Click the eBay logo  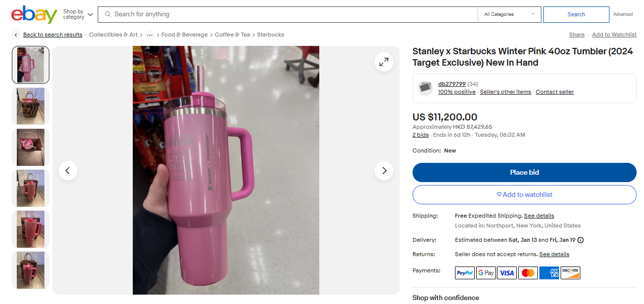tap(34, 15)
